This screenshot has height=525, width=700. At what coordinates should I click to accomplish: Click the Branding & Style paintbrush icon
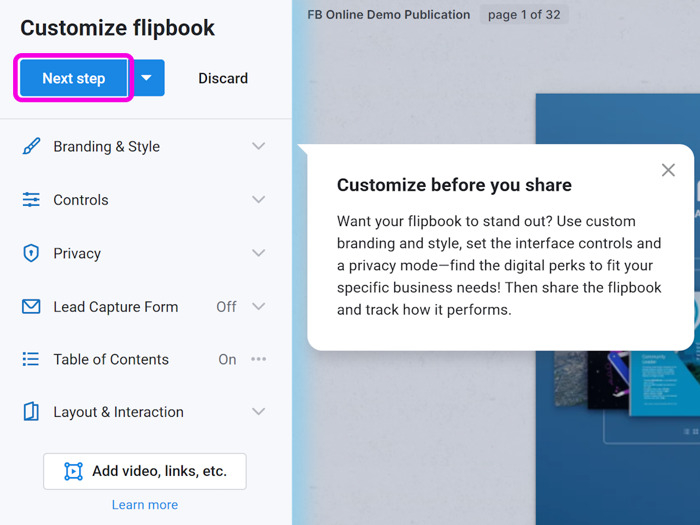31,146
